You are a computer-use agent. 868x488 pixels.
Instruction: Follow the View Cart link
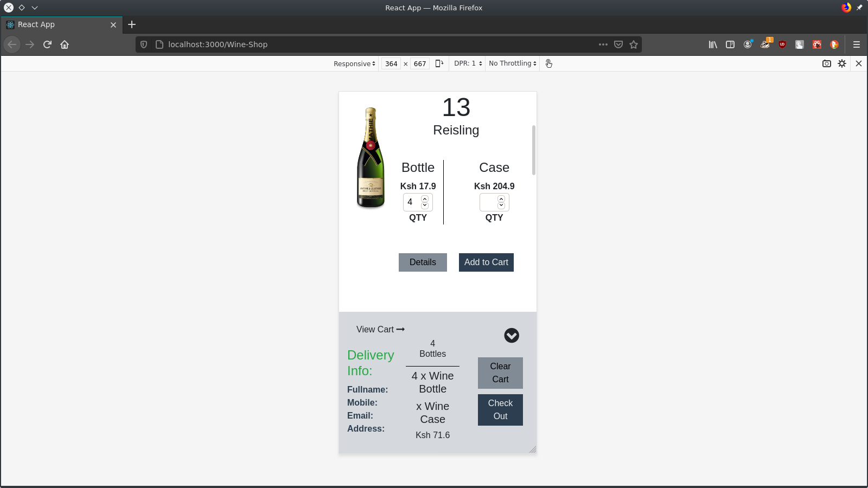(380, 329)
